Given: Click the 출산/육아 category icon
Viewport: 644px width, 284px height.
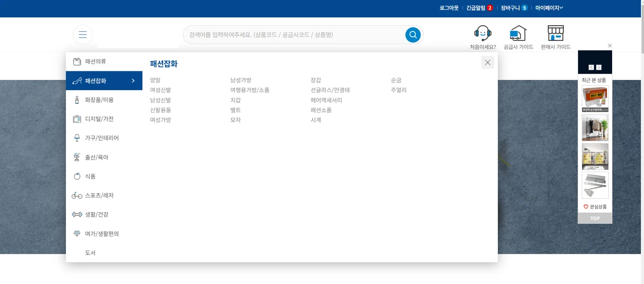Looking at the screenshot, I should pos(77,157).
